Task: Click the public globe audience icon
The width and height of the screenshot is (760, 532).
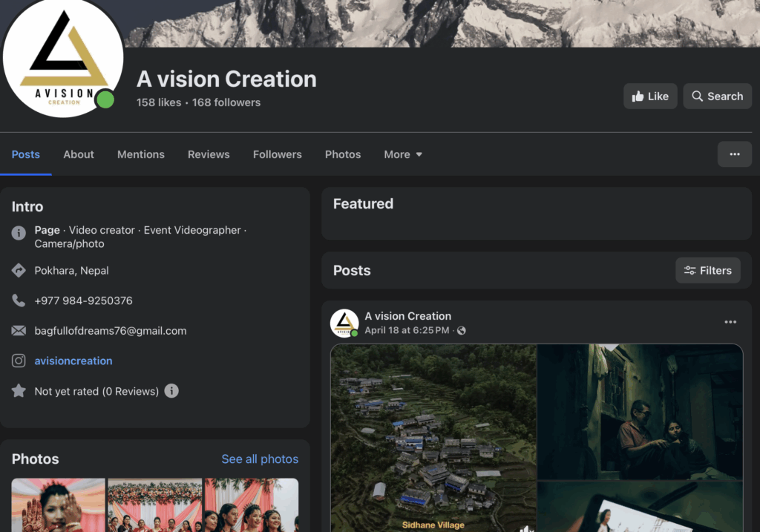Action: pos(462,330)
